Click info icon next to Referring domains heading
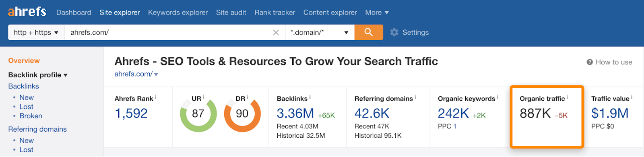The height and width of the screenshot is (157, 644). [415, 97]
